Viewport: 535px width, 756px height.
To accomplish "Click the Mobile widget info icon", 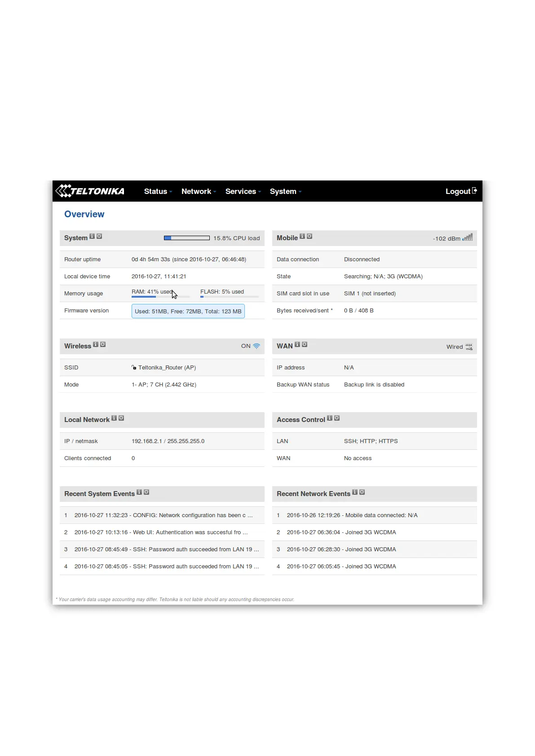I will 302,236.
